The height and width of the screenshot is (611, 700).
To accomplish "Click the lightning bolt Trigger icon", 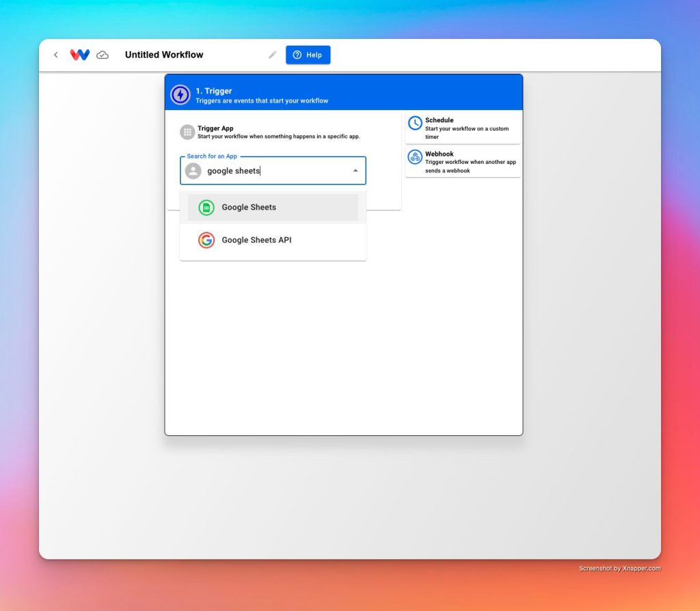I will click(180, 94).
